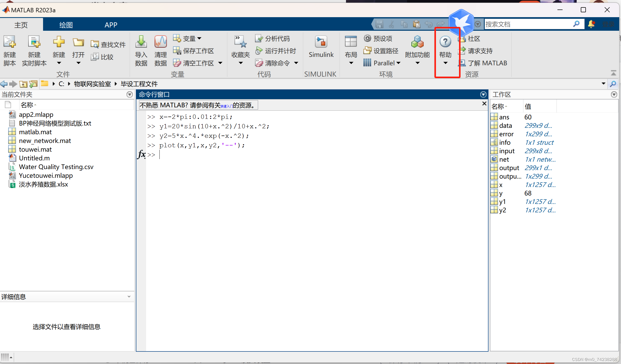The width and height of the screenshot is (621, 364).
Task: Expand the address bar path dropdown arrow
Action: coord(603,84)
